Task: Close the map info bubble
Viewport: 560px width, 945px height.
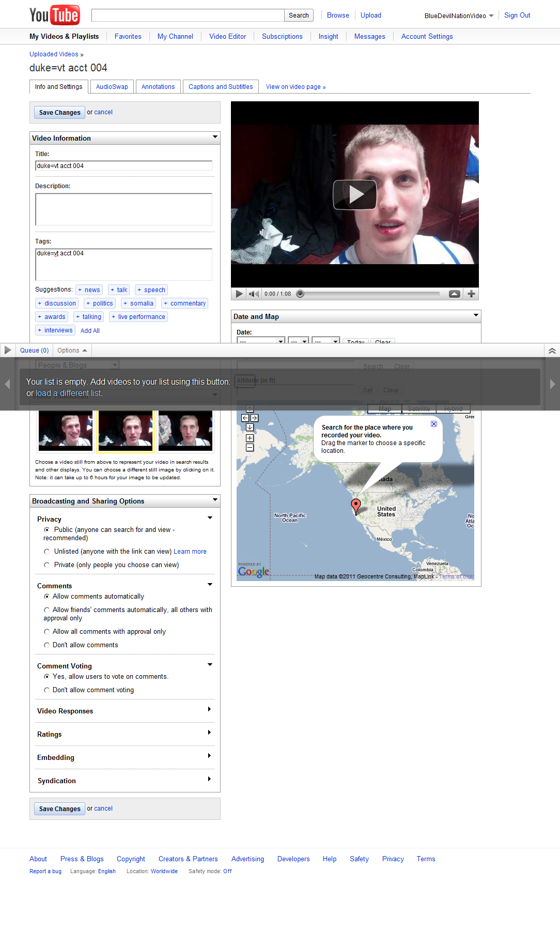Action: pos(434,424)
